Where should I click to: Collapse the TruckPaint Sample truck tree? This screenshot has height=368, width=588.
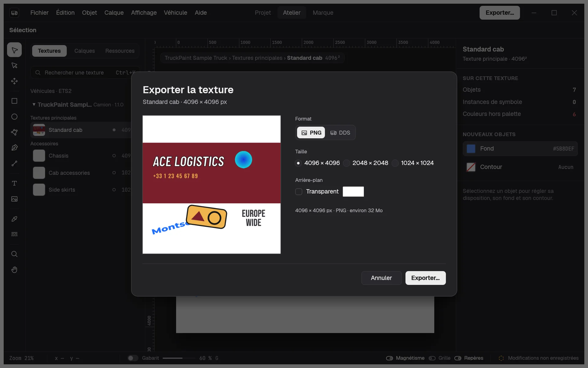(x=34, y=105)
